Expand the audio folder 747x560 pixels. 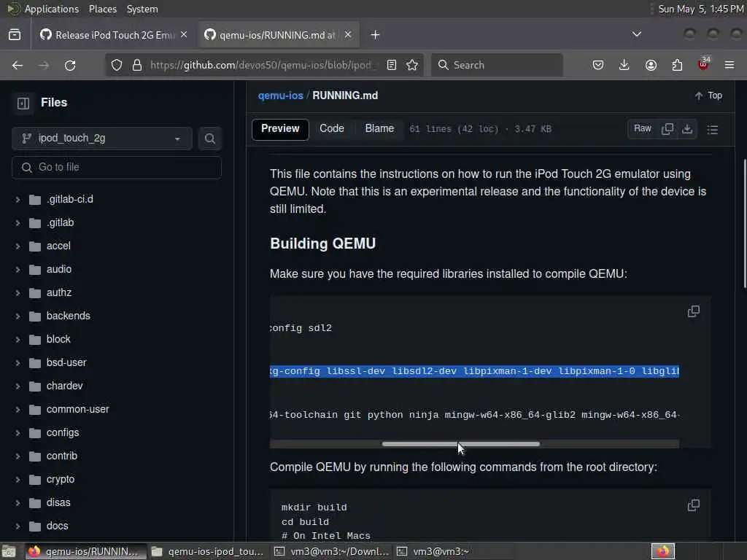tap(18, 270)
